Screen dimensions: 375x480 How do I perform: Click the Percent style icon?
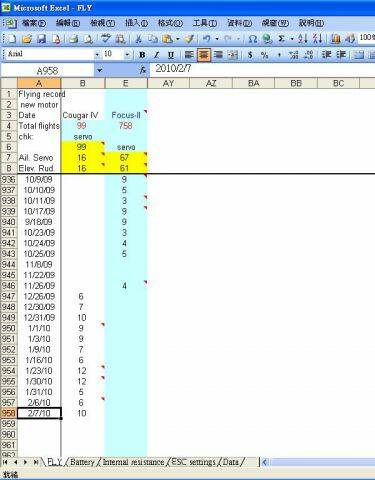[x=265, y=55]
